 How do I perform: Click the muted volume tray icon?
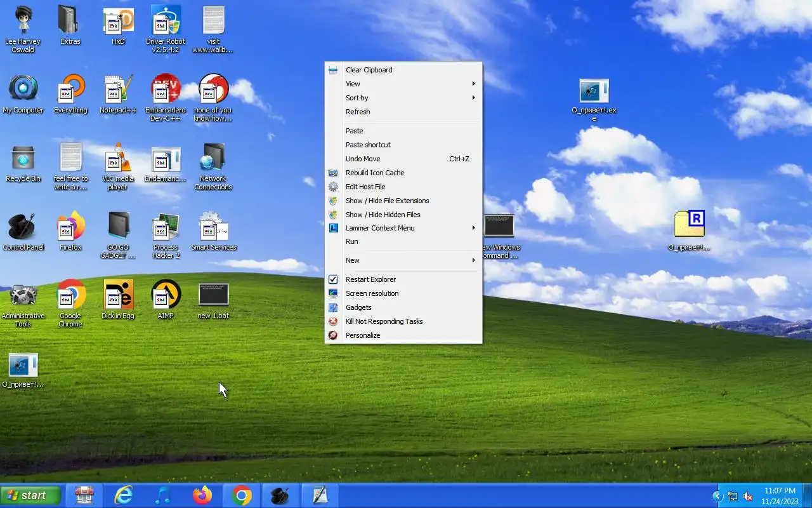point(748,496)
